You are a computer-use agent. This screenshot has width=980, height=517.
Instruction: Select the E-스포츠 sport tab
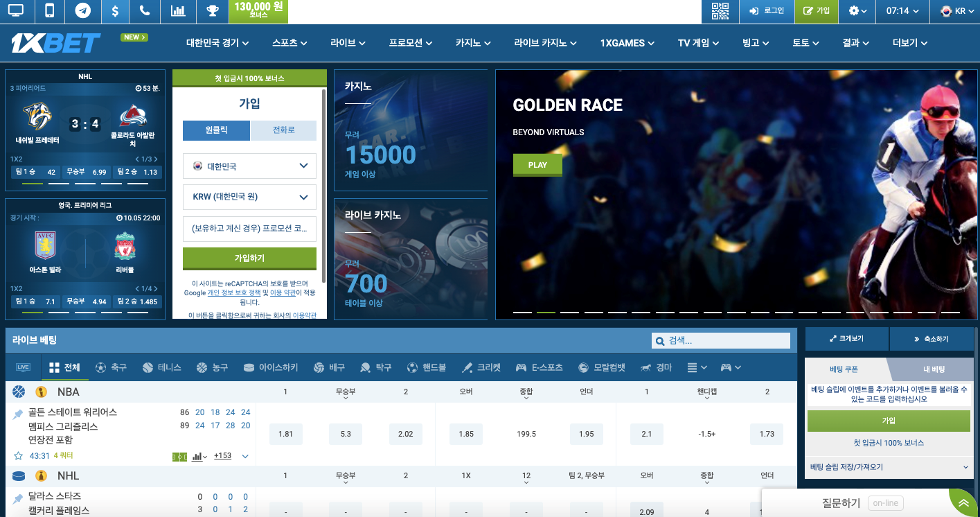coord(539,367)
